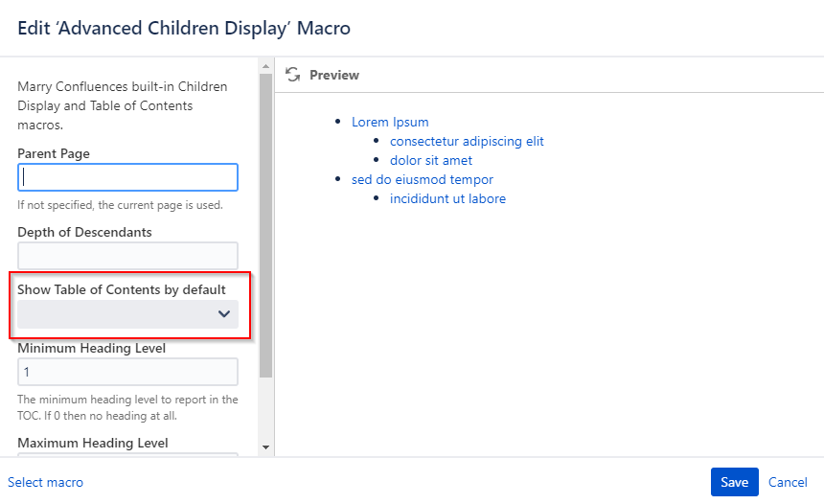Image resolution: width=824 pixels, height=504 pixels.
Task: Click the dropdown chevron arrow
Action: (224, 313)
